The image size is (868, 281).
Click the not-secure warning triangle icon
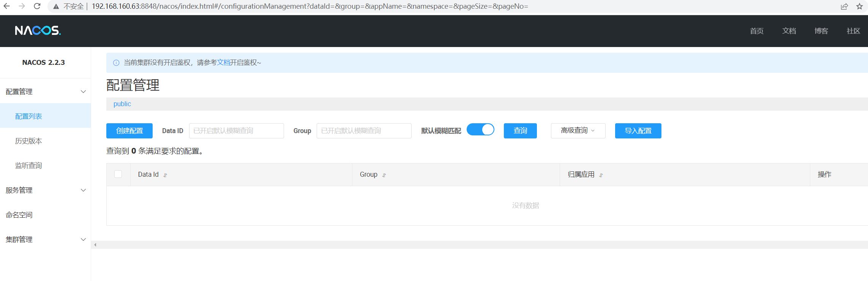tap(56, 6)
